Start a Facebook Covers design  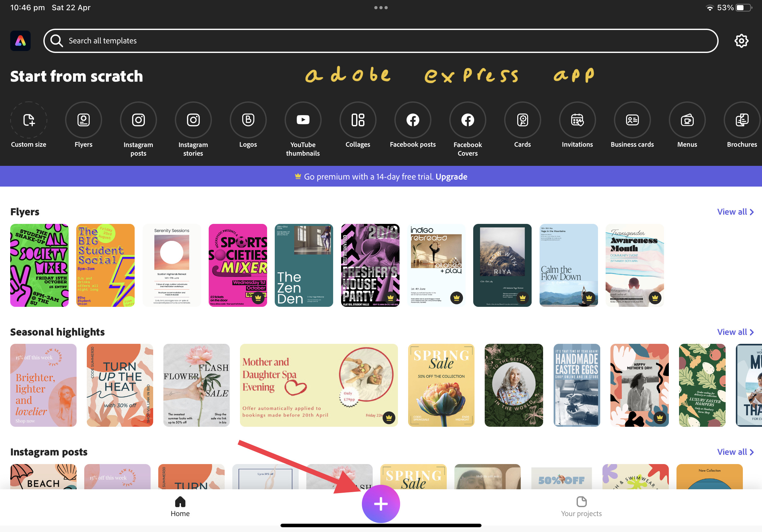point(467,120)
